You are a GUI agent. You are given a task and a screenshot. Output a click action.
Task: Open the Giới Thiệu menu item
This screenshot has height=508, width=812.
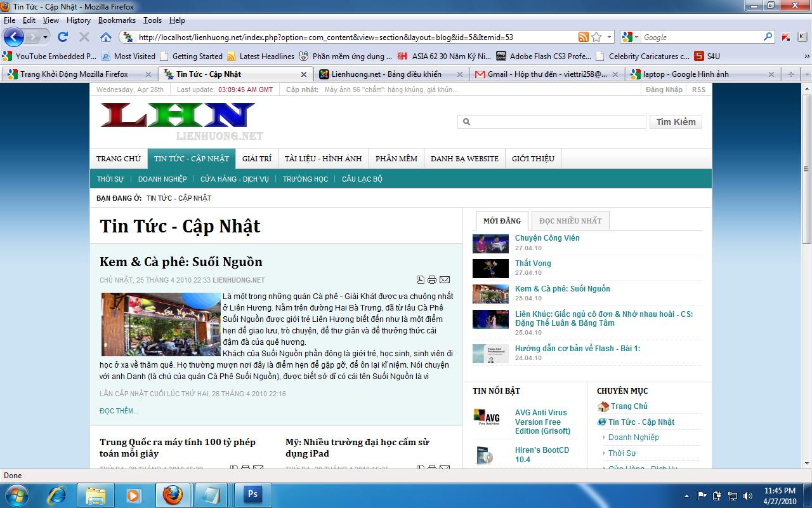click(x=533, y=159)
